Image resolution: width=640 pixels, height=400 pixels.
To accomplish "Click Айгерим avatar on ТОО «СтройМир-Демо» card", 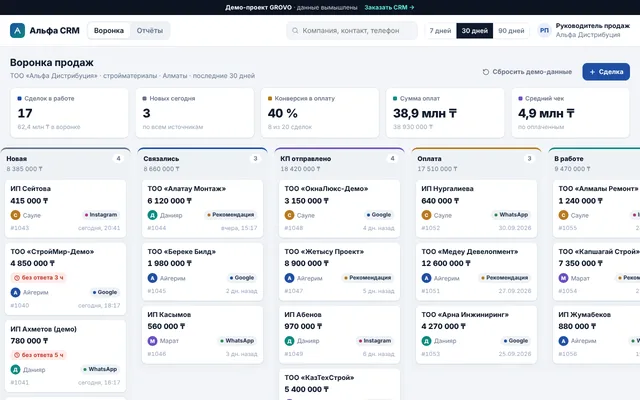I will (x=15, y=292).
